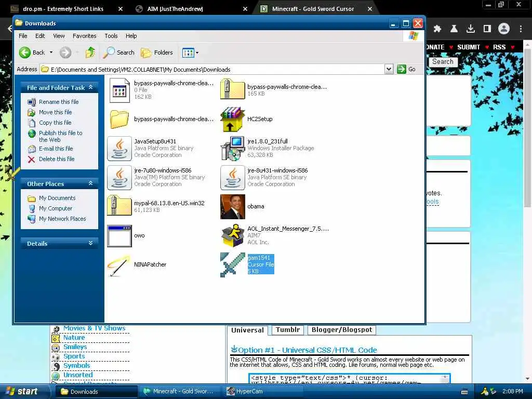The height and width of the screenshot is (399, 532).
Task: Select the NINAPatcher icon
Action: point(119,265)
